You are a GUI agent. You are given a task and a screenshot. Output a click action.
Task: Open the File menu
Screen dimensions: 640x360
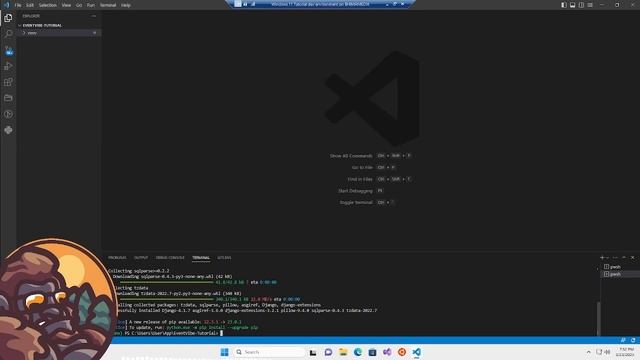(18, 5)
